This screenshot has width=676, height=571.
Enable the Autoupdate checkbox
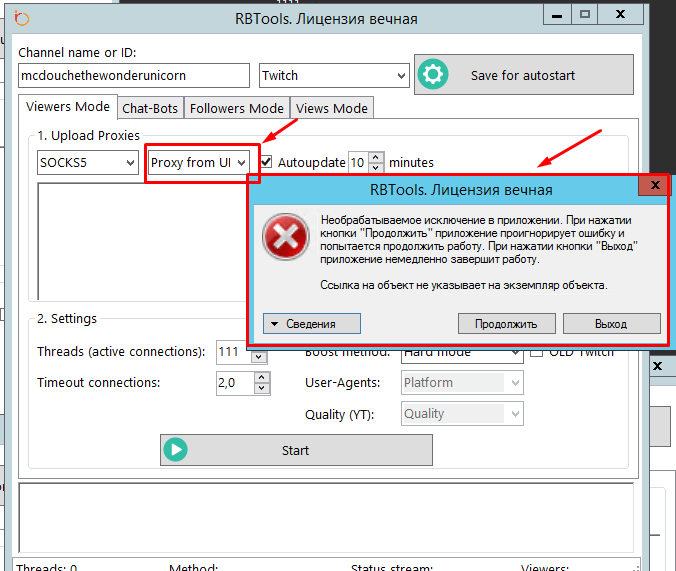pyautogui.click(x=267, y=162)
